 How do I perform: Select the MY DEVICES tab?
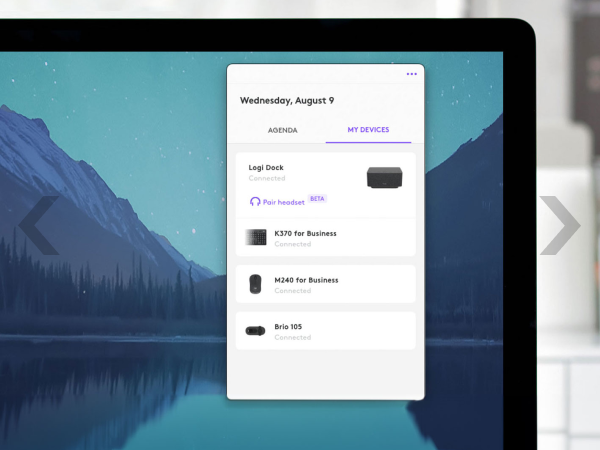pos(368,130)
